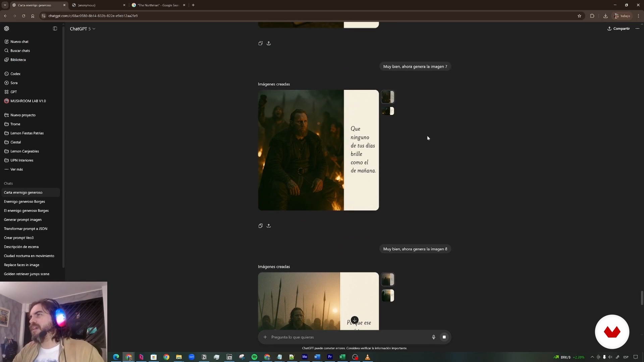Open the Crear prompt Veo3 chat
The image size is (644, 362).
pyautogui.click(x=19, y=238)
